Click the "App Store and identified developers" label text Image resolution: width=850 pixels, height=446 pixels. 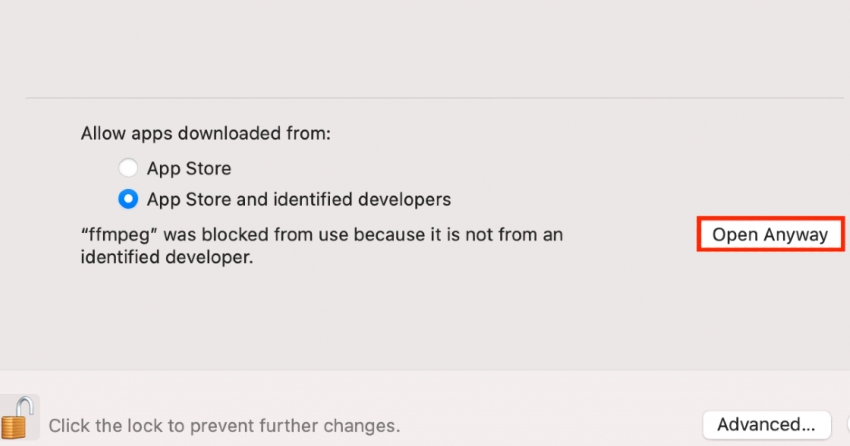299,199
